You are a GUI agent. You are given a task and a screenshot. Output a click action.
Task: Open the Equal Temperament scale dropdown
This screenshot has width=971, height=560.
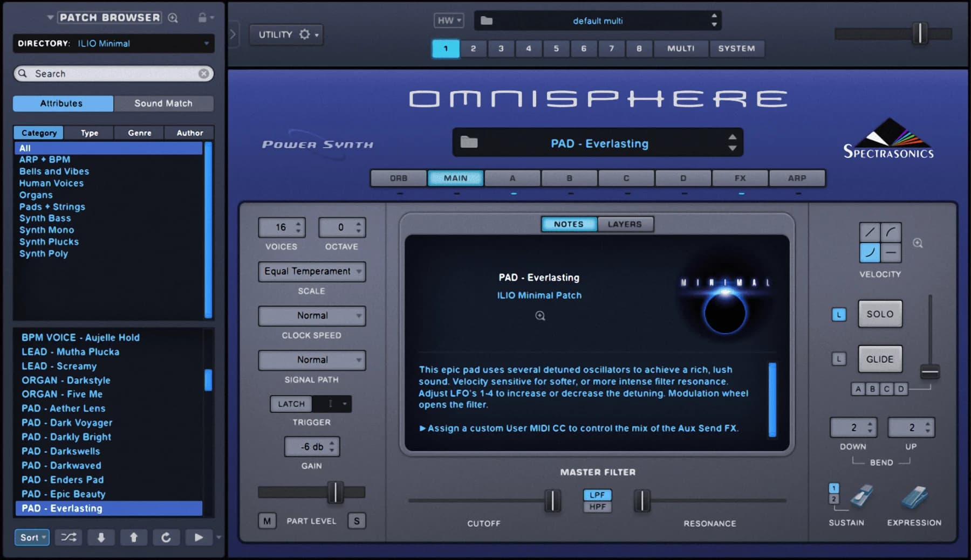pos(311,272)
